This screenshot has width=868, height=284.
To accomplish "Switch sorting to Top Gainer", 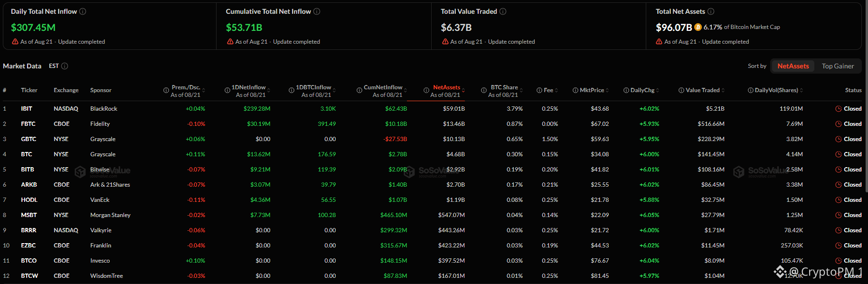I will click(838, 66).
